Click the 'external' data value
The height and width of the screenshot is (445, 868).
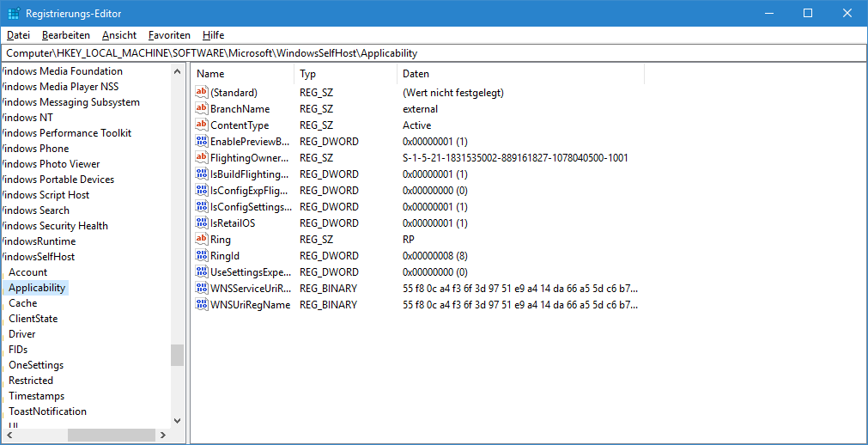click(x=420, y=109)
